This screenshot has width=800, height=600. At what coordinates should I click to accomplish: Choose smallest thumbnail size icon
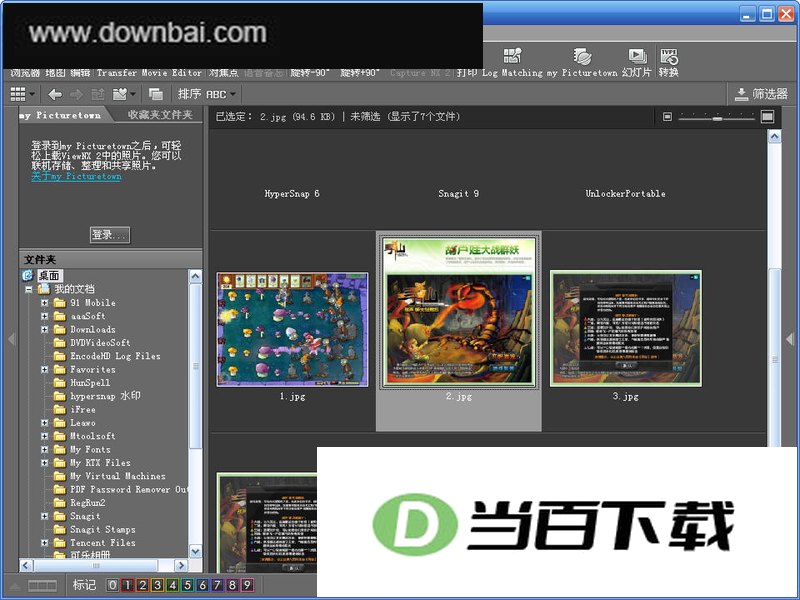point(667,117)
